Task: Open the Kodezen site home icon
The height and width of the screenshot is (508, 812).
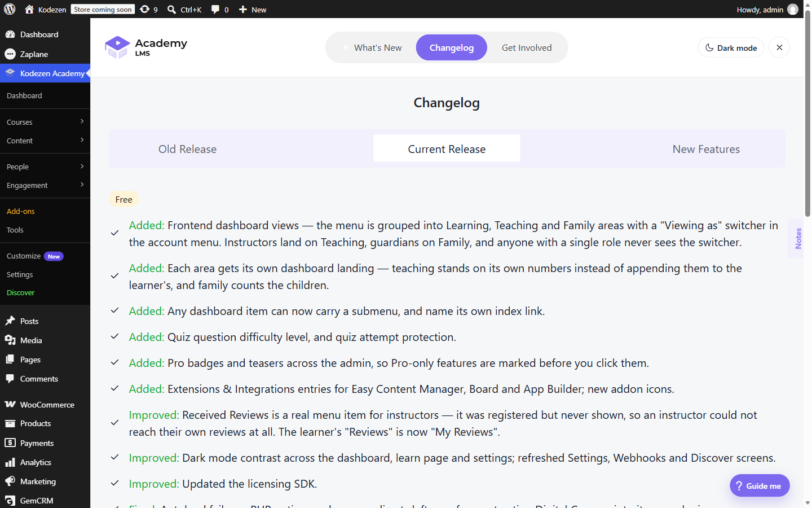Action: click(x=29, y=9)
